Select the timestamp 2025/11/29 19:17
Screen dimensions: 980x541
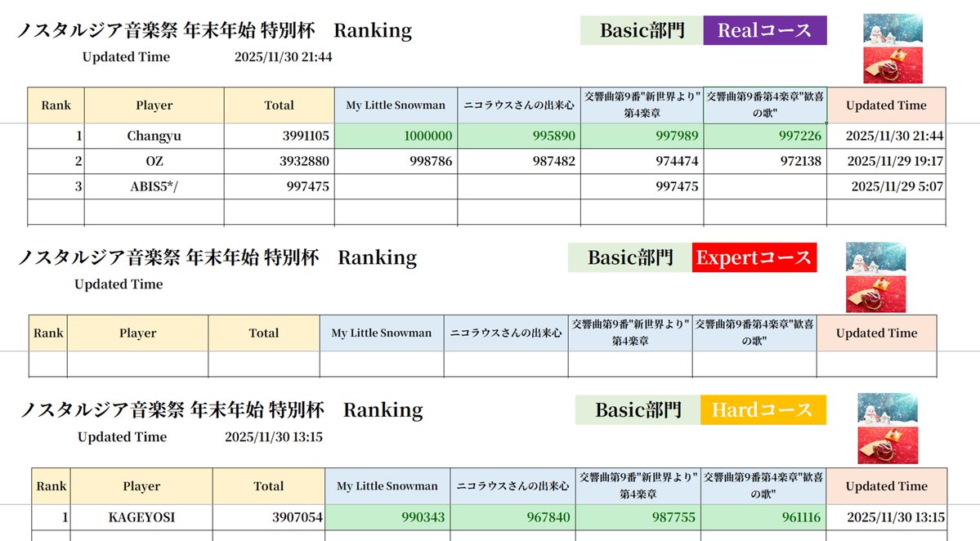tap(886, 161)
